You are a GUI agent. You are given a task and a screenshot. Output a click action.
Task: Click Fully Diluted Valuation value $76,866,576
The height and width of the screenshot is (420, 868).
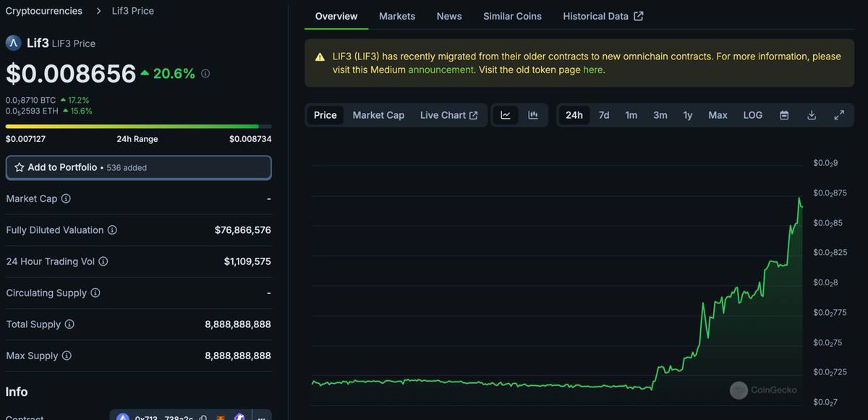pos(243,230)
